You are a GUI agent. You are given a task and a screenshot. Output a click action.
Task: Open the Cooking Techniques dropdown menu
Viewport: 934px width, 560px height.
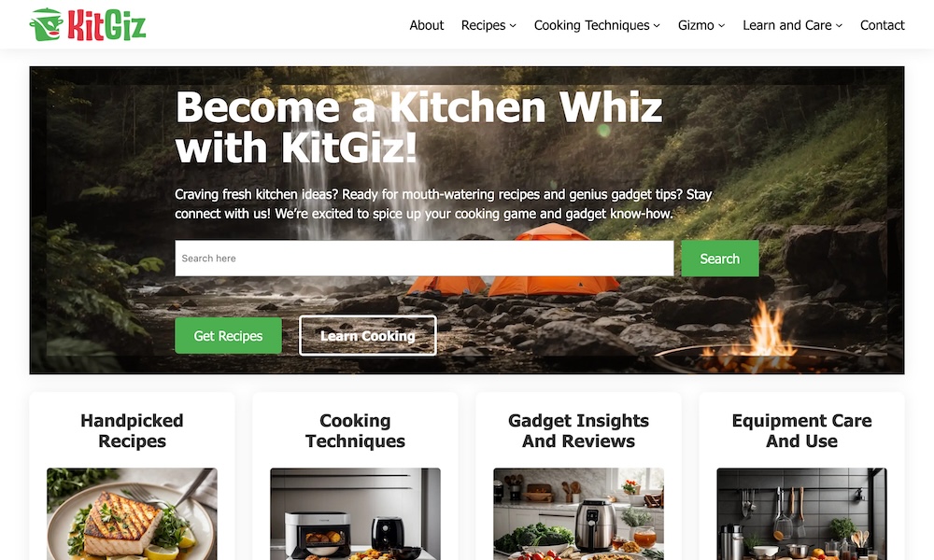pyautogui.click(x=597, y=25)
